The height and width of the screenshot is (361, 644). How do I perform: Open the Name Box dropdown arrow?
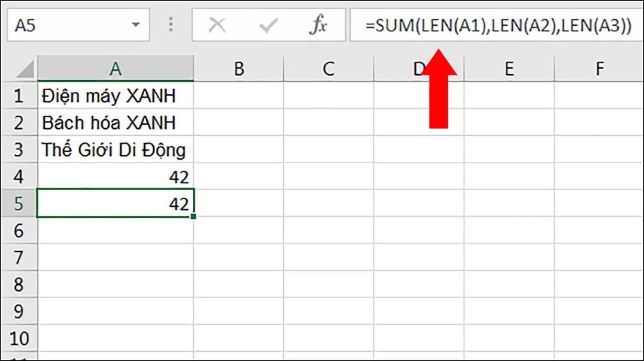(x=136, y=24)
